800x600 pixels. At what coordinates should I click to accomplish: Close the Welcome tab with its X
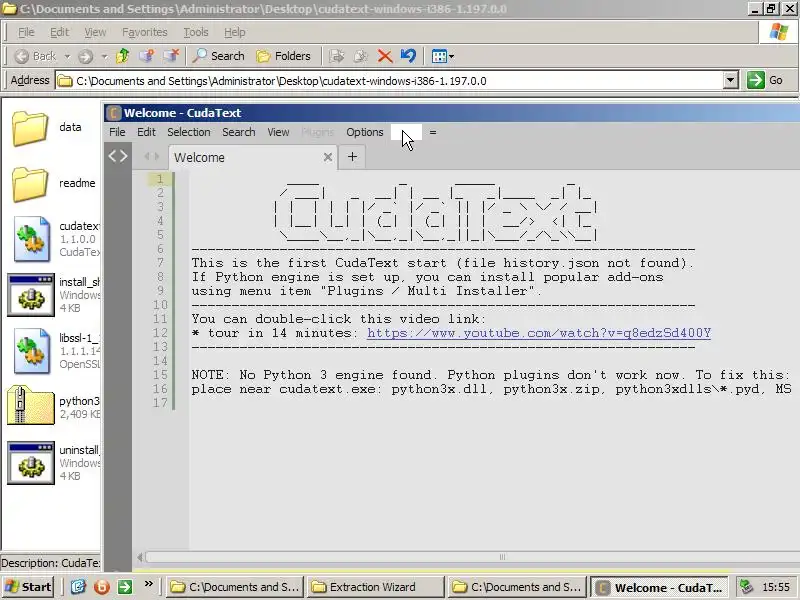click(x=328, y=157)
